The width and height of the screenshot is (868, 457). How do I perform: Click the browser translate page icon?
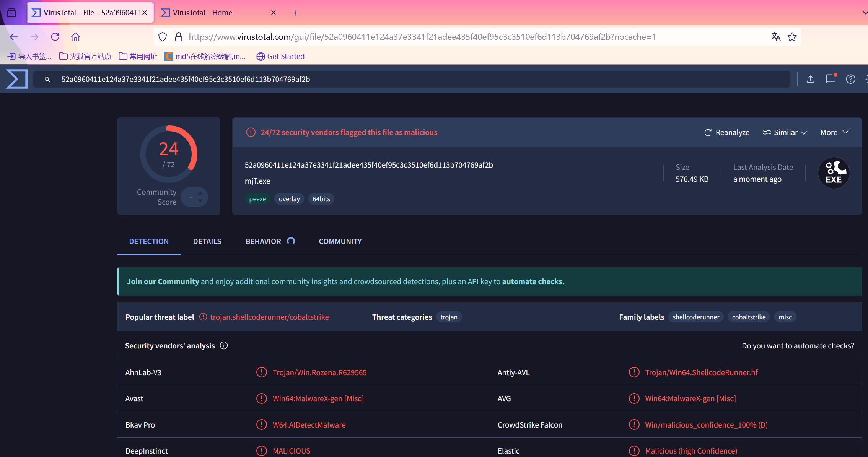(x=775, y=37)
